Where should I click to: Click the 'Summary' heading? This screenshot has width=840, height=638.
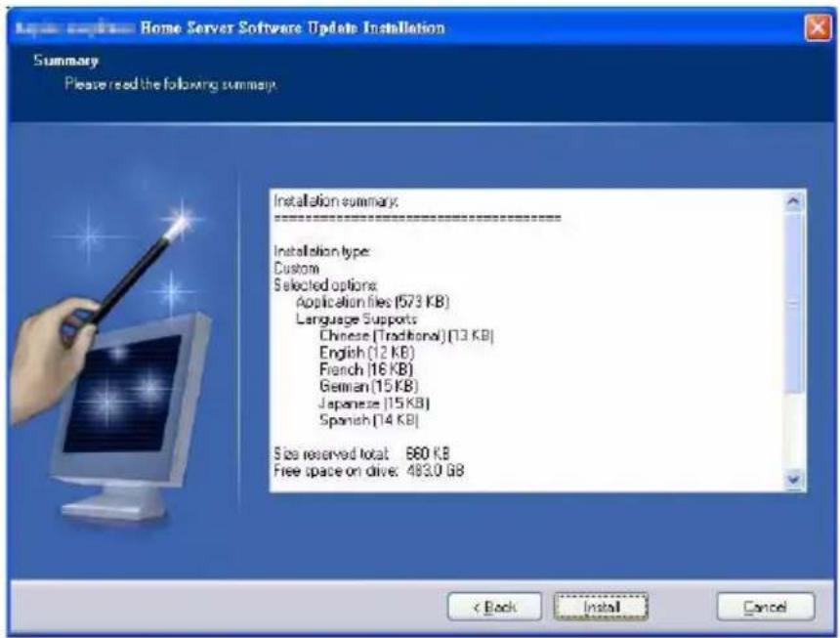65,61
